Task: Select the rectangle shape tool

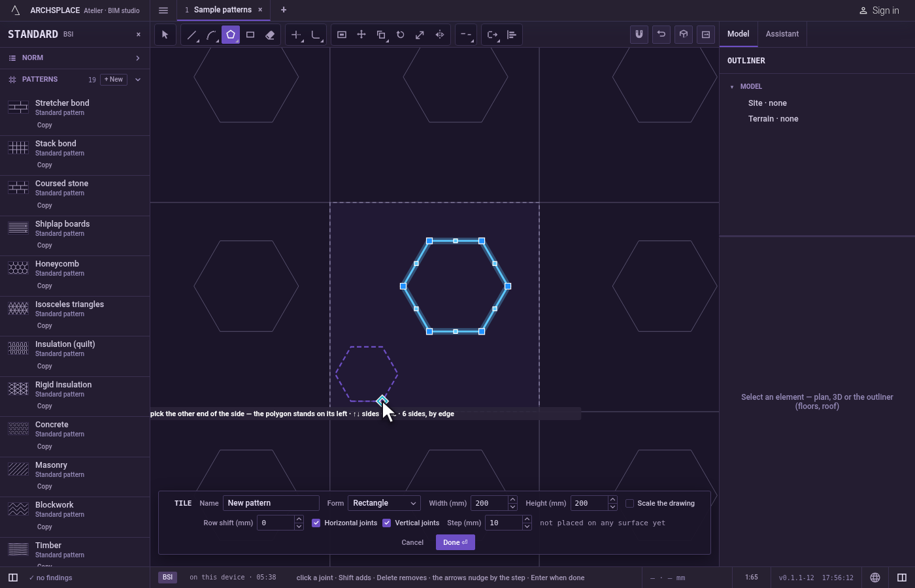Action: coord(250,35)
